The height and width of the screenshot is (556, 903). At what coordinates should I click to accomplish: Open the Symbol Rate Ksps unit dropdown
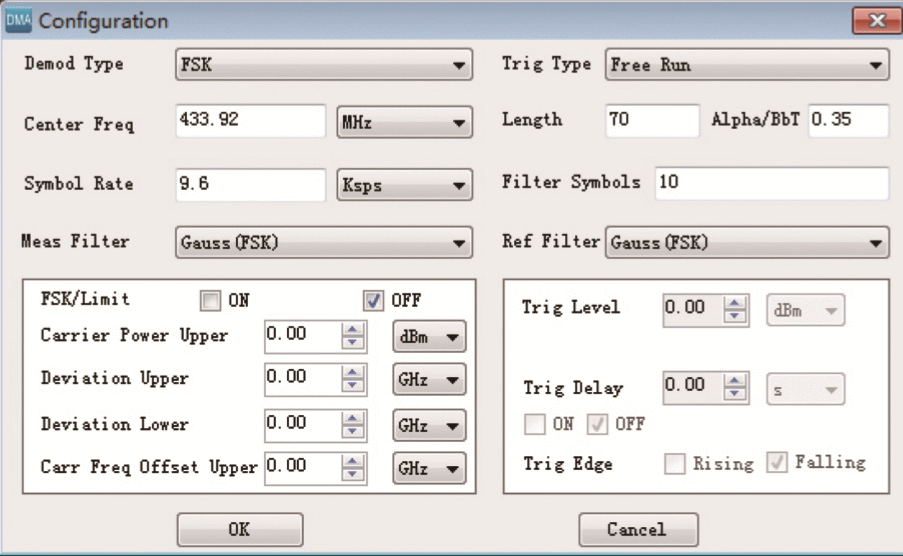coord(404,185)
